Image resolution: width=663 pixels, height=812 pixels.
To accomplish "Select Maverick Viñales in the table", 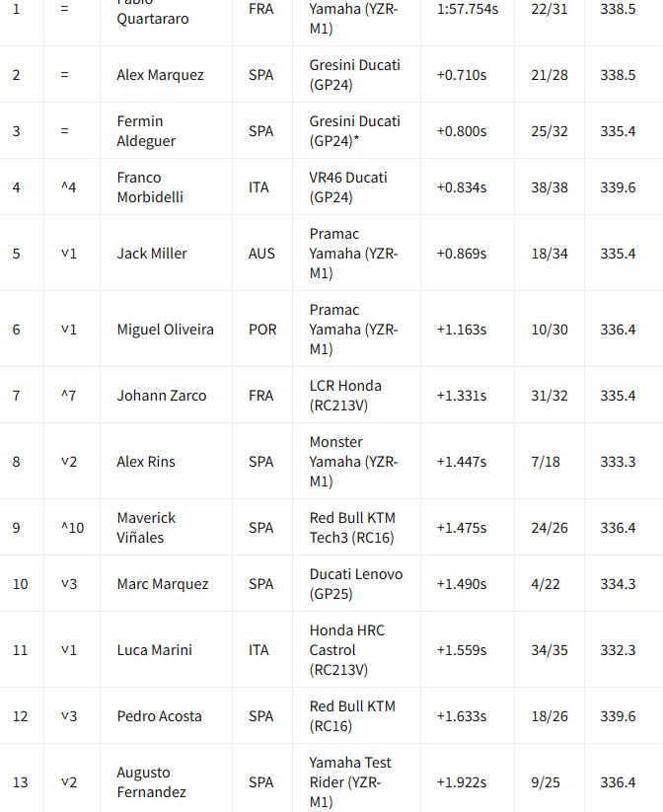I will click(x=146, y=528).
